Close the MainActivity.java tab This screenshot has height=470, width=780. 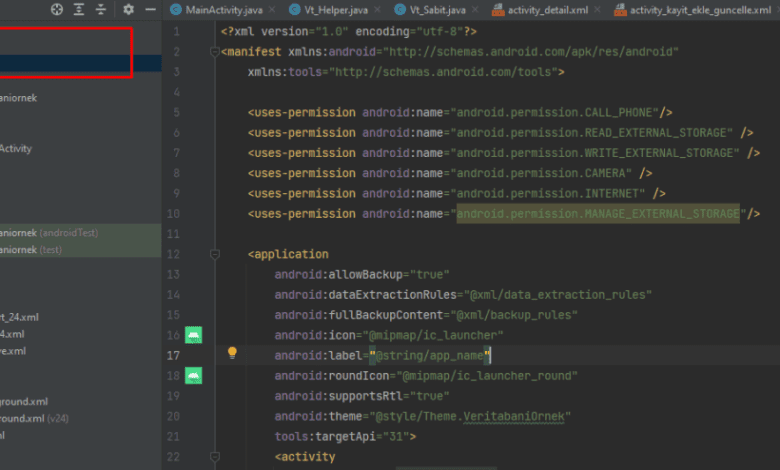tap(272, 9)
